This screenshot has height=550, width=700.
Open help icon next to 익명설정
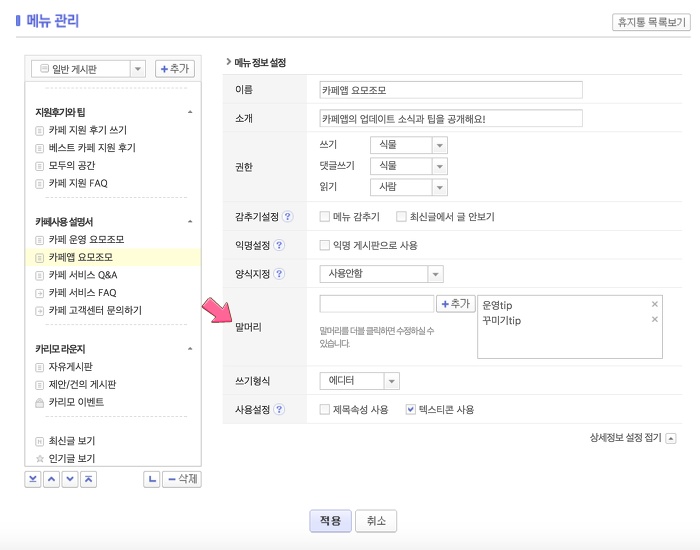(x=279, y=245)
